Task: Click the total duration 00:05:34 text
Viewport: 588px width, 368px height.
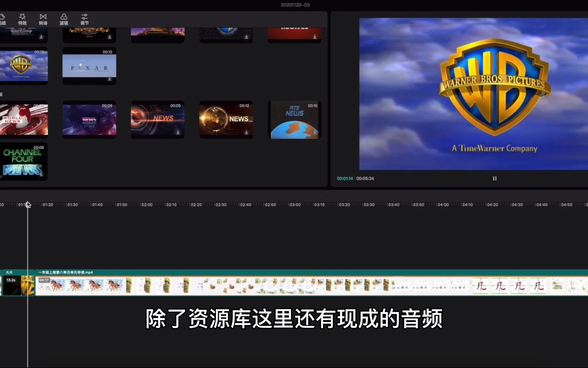Action: (x=365, y=179)
